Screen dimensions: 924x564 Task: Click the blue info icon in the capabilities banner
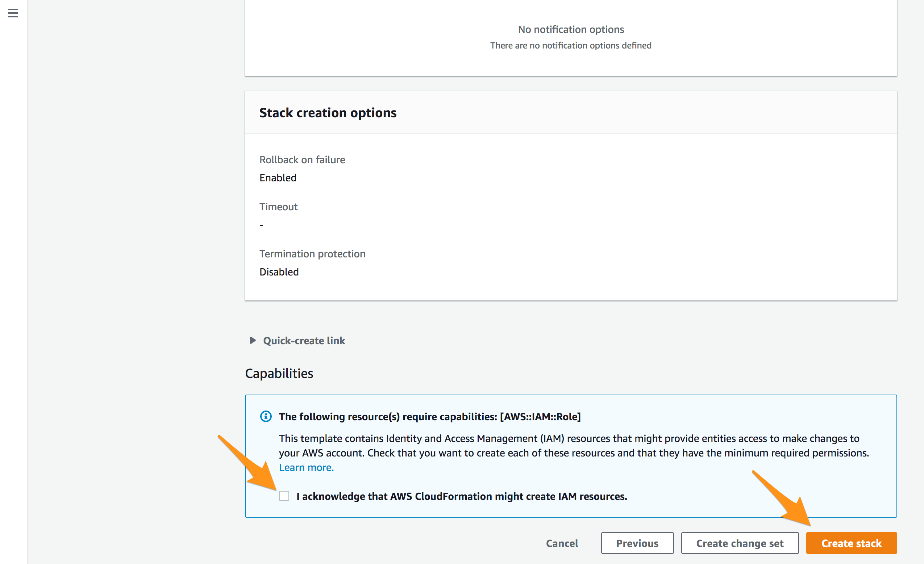(x=266, y=416)
